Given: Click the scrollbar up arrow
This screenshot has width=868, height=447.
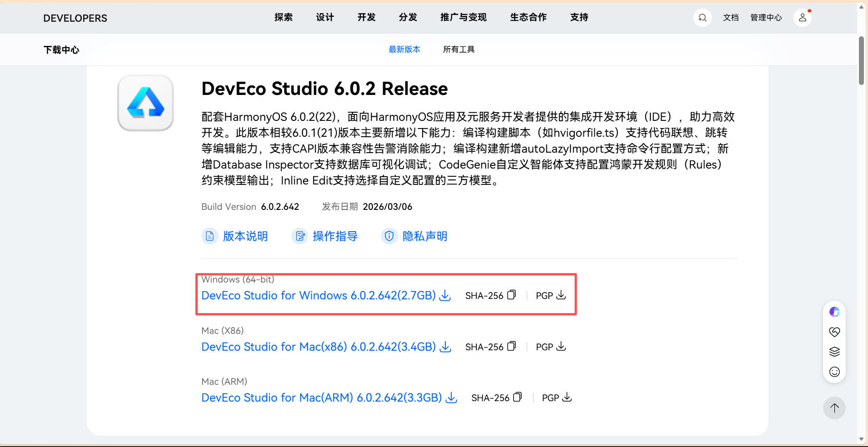Looking at the screenshot, I should (x=861, y=7).
